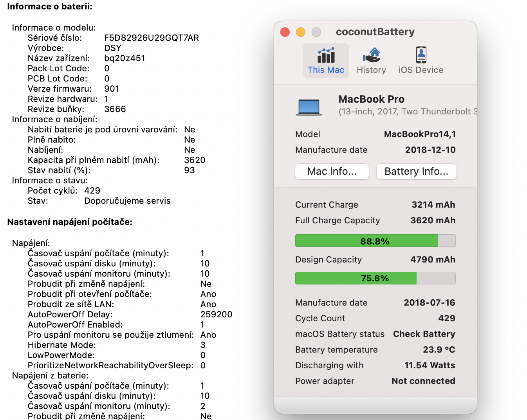Select the Doporučujeme servis status text
This screenshot has width=527, height=420.
coord(128,201)
